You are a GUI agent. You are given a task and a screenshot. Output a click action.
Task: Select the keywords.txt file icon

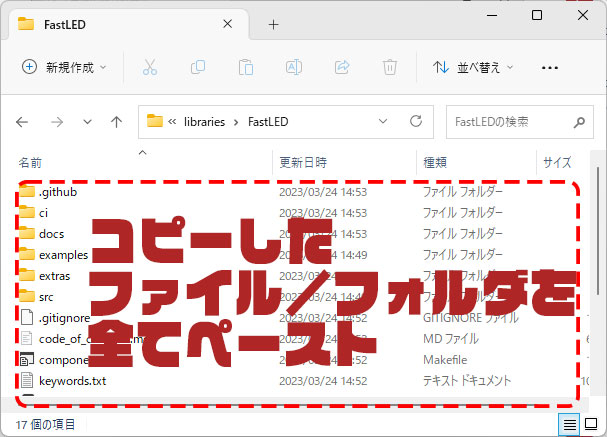point(27,380)
